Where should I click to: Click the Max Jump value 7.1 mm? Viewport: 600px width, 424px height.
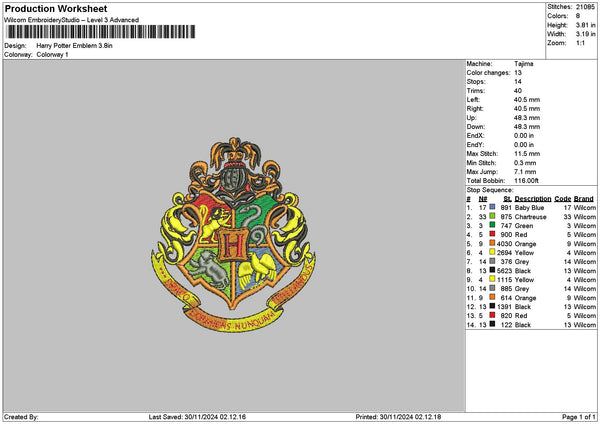(x=525, y=172)
